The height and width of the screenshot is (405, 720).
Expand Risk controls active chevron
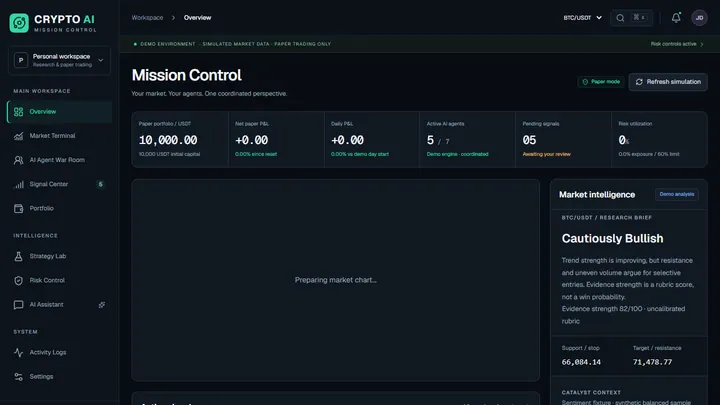click(702, 44)
